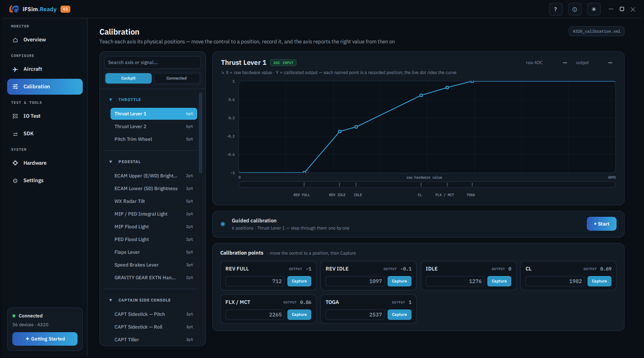
Task: Click the CL point on the curve
Action: click(x=421, y=95)
